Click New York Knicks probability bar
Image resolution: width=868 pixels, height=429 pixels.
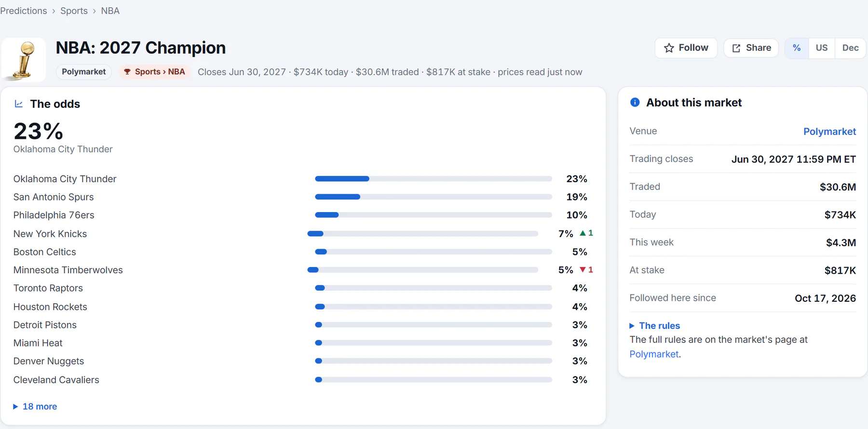[x=423, y=234]
